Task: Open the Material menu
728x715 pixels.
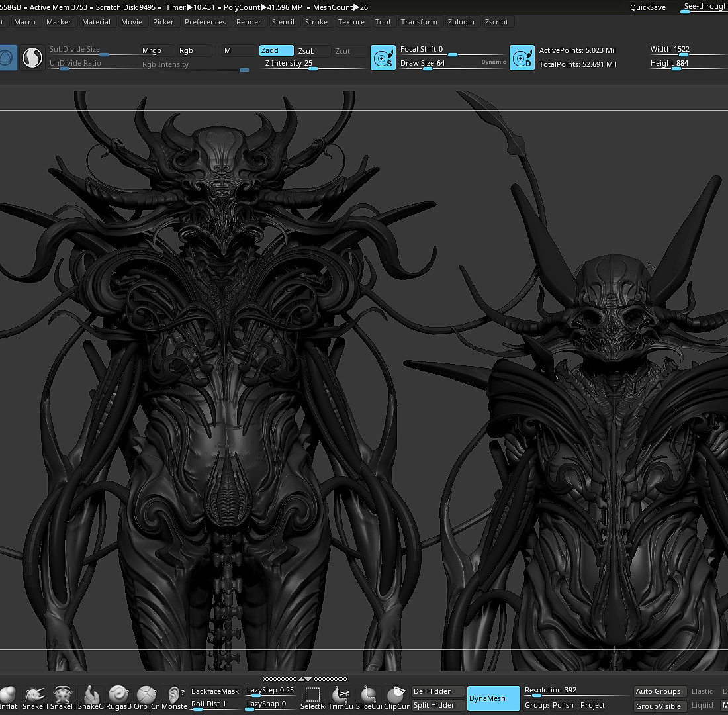Action: point(96,22)
